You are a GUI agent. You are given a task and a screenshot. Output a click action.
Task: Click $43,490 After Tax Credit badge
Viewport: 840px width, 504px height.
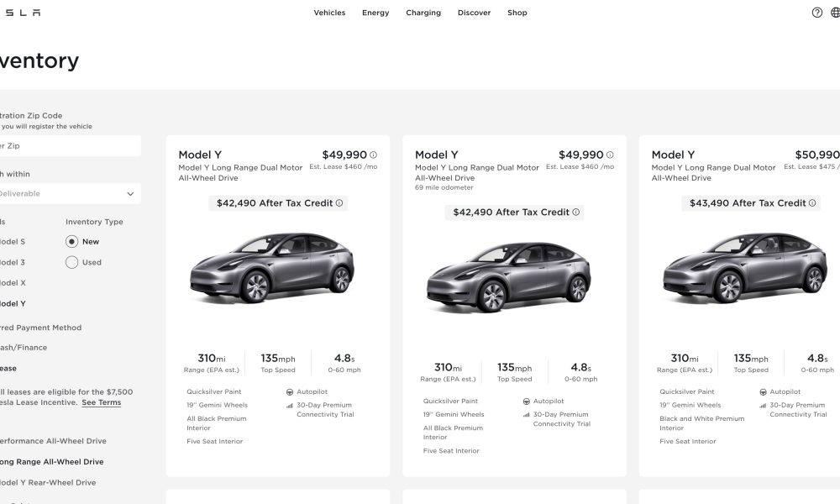coord(751,203)
